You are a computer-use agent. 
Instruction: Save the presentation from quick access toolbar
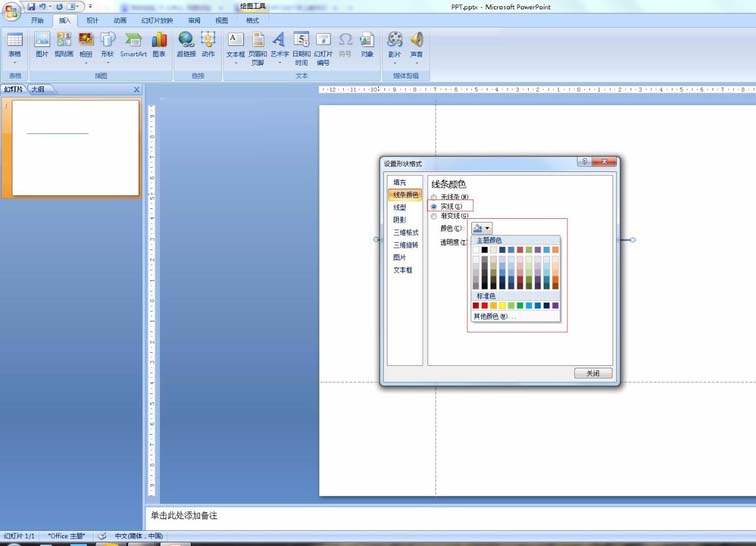point(31,7)
